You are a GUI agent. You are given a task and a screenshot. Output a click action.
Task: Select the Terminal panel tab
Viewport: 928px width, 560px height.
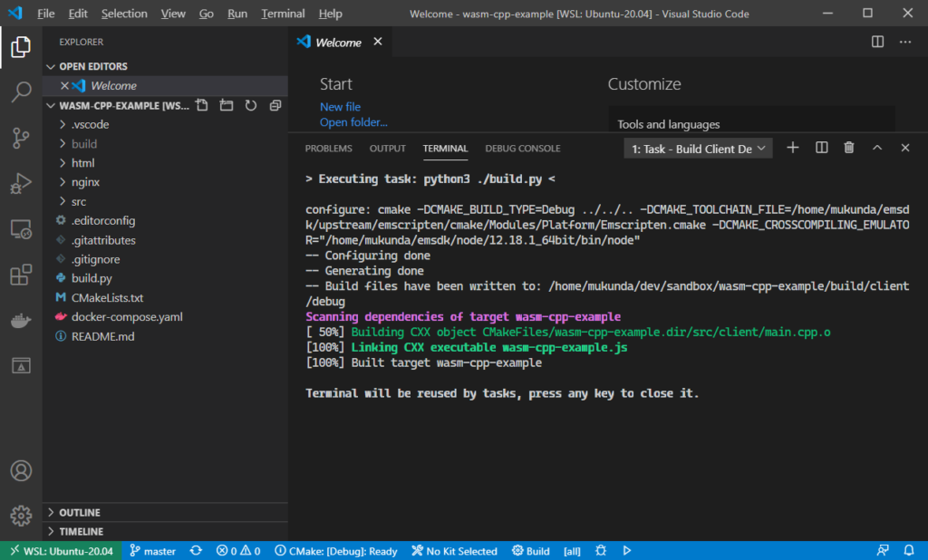click(x=445, y=149)
